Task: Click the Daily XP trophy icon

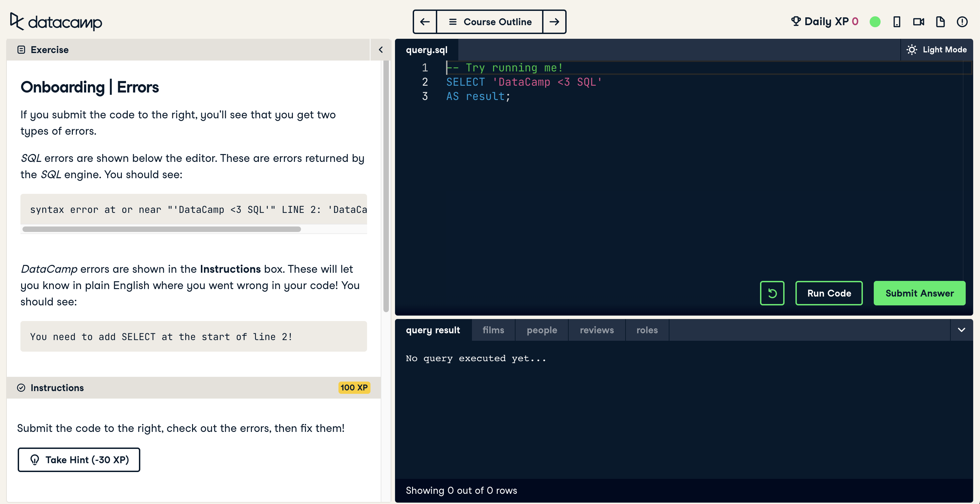Action: point(795,21)
